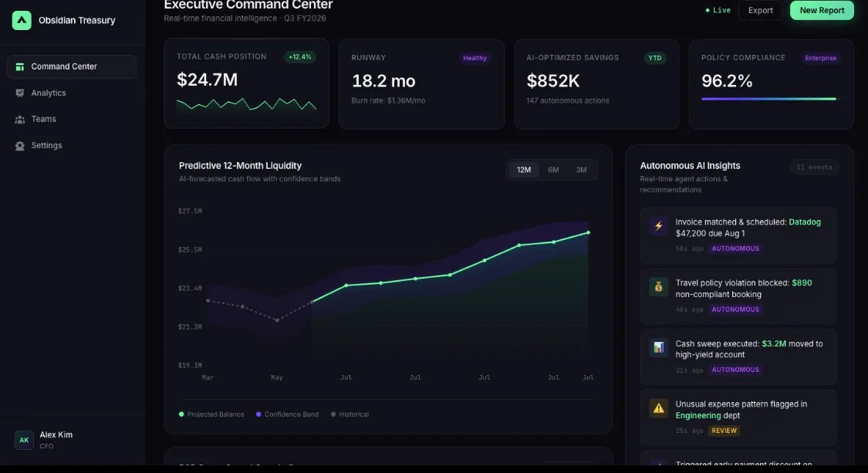
Task: Click the $890 amount link
Action: pos(802,283)
